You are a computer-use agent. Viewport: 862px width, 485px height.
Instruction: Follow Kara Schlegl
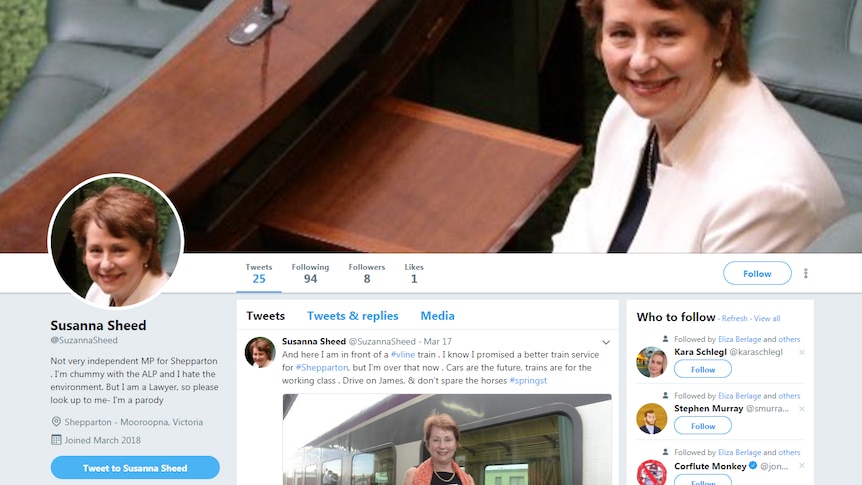[703, 369]
